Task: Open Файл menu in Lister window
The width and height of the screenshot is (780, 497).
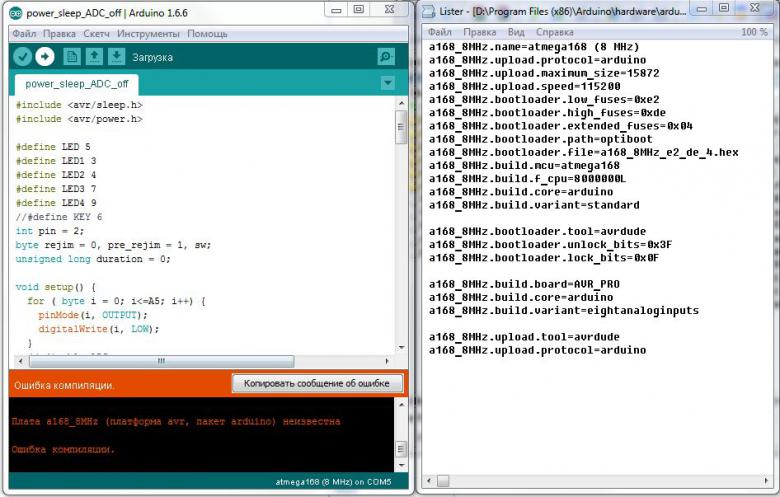Action: click(440, 32)
